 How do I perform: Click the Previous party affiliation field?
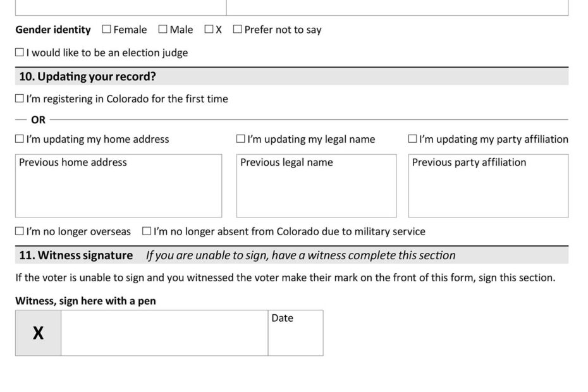pyautogui.click(x=488, y=186)
